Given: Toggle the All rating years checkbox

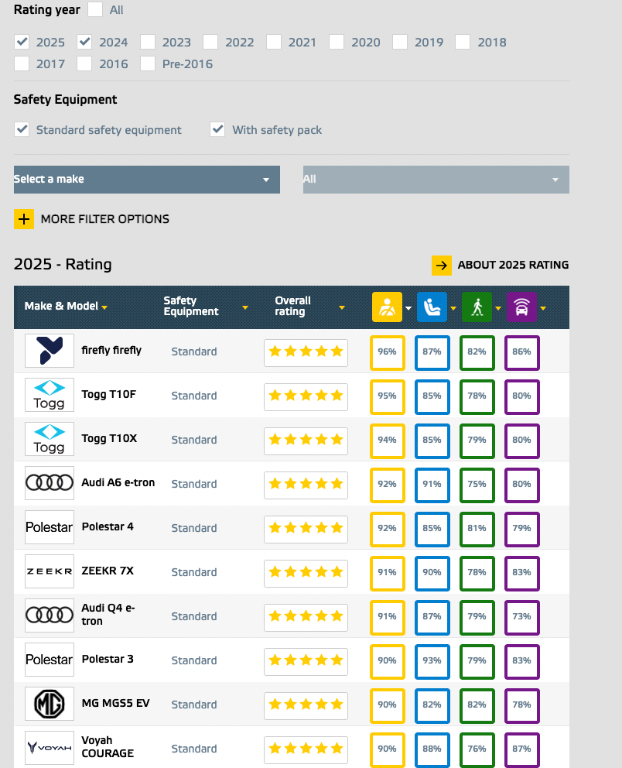Looking at the screenshot, I should [x=95, y=9].
